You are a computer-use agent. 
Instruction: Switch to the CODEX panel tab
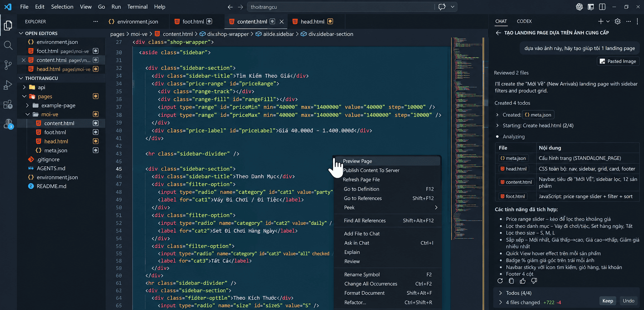[524, 21]
